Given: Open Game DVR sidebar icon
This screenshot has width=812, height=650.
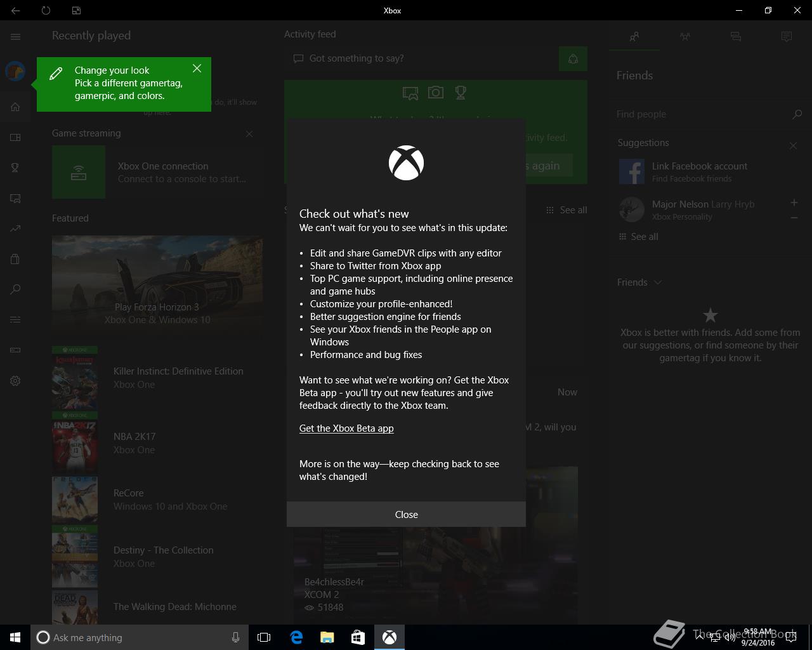Looking at the screenshot, I should 15,198.
